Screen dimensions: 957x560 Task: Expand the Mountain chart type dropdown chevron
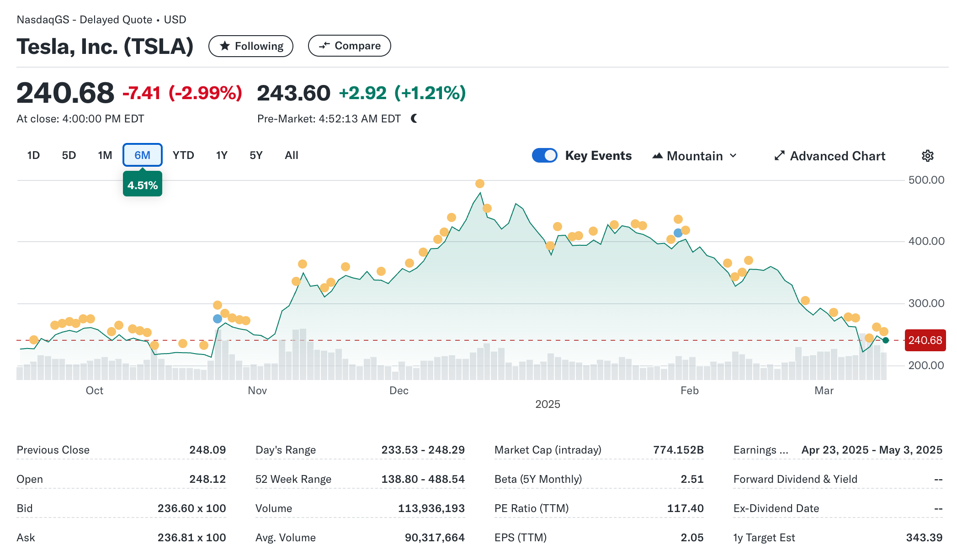(733, 156)
